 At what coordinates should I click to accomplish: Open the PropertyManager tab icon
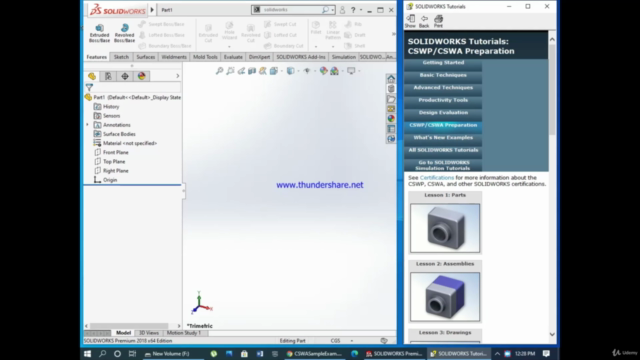[108, 76]
